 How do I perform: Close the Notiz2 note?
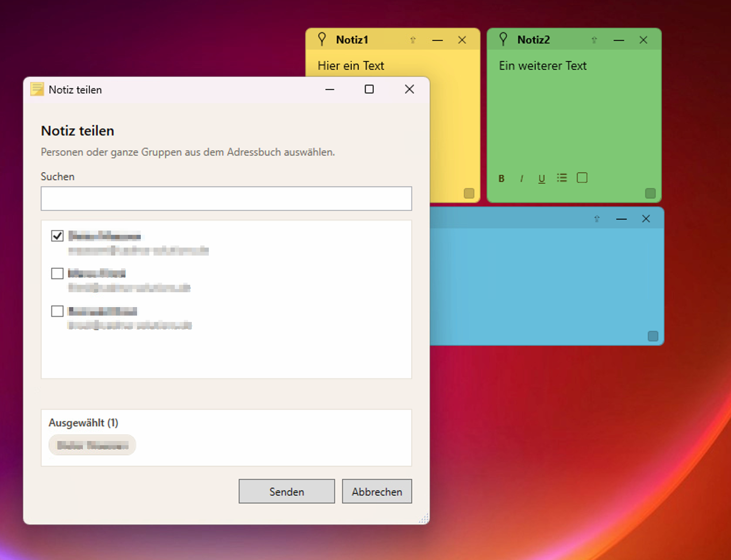coord(643,40)
